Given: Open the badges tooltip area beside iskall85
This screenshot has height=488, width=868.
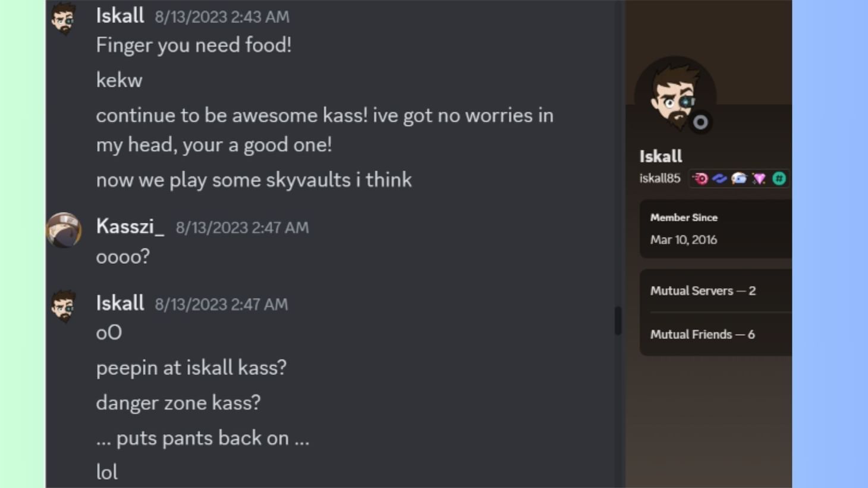Looking at the screenshot, I should click(x=739, y=178).
